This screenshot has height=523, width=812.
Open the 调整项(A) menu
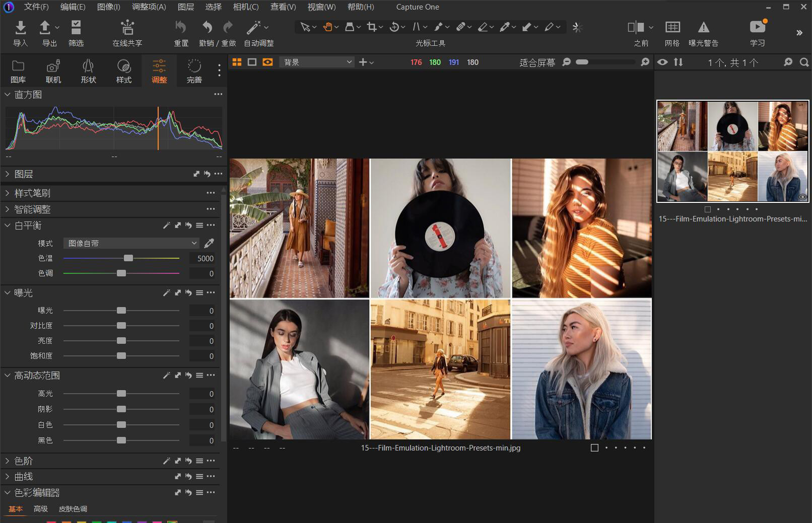[149, 7]
